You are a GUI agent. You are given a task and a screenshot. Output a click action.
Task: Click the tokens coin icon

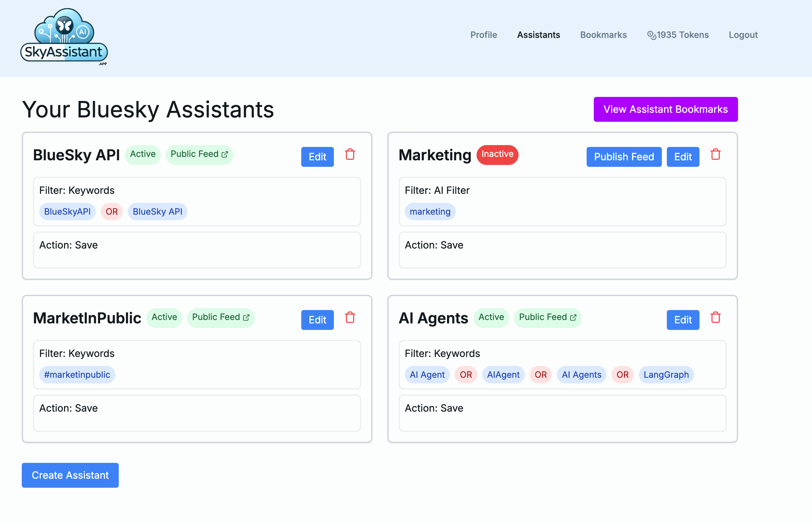coord(651,35)
